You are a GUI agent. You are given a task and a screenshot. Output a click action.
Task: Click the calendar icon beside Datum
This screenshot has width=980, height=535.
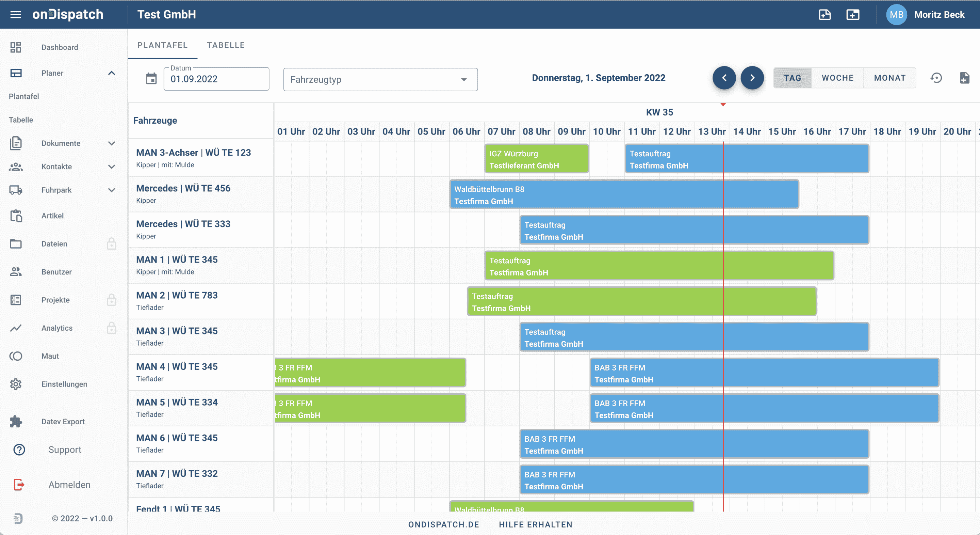click(x=151, y=78)
